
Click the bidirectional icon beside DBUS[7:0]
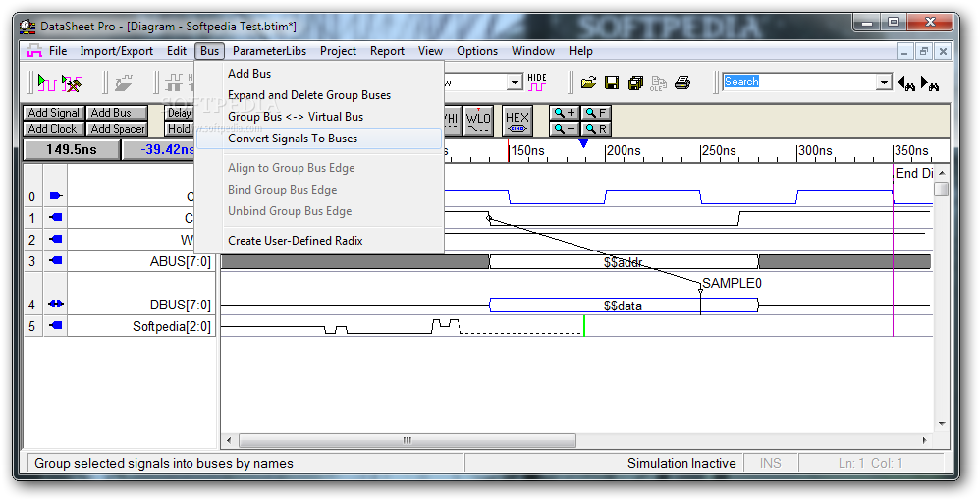coord(56,304)
